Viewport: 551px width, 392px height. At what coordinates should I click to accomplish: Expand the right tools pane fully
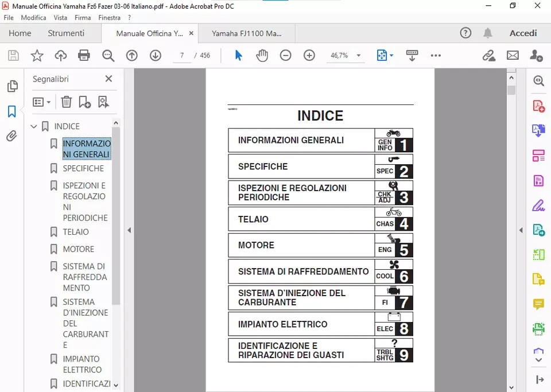(x=540, y=380)
